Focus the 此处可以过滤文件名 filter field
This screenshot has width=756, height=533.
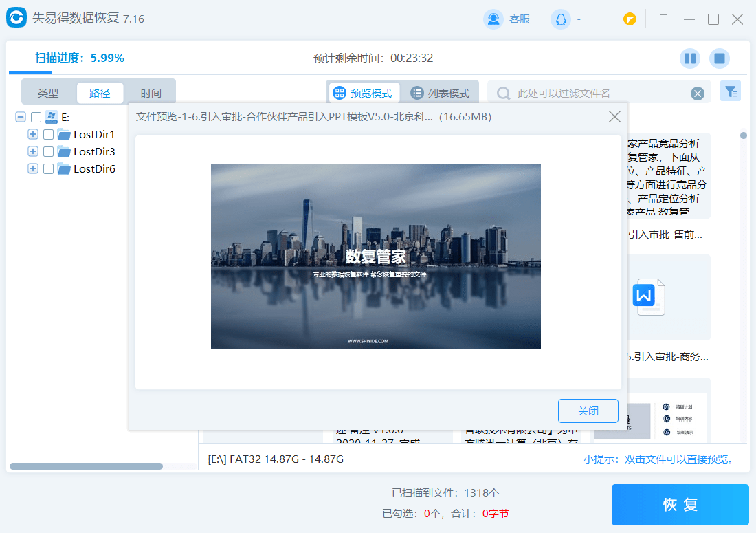click(x=600, y=94)
